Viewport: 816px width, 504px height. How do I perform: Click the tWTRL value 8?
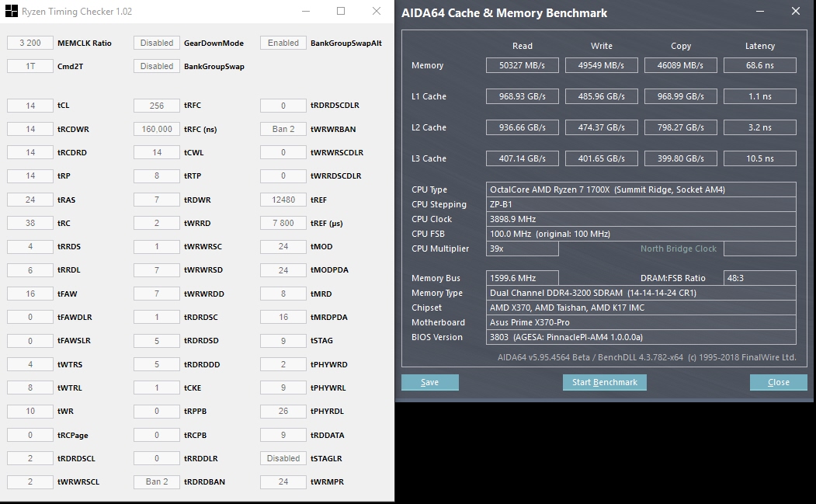coord(30,388)
